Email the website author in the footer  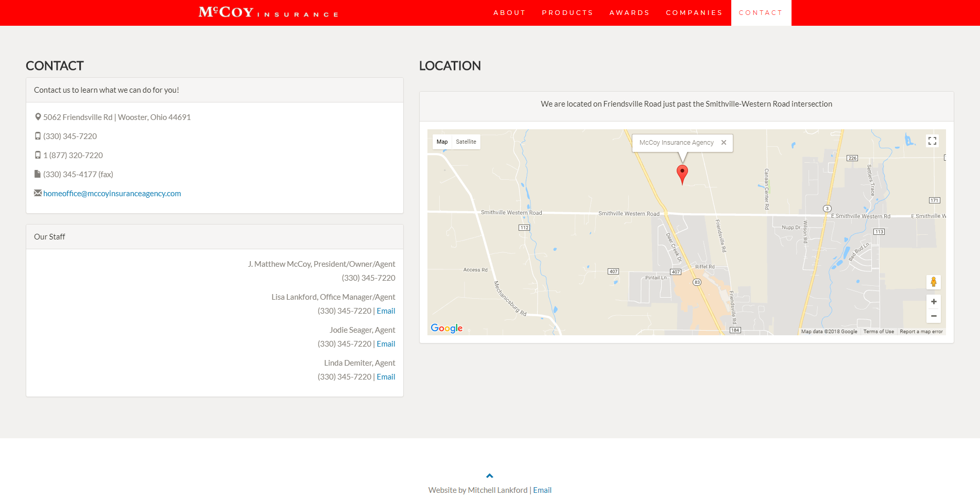tap(542, 490)
